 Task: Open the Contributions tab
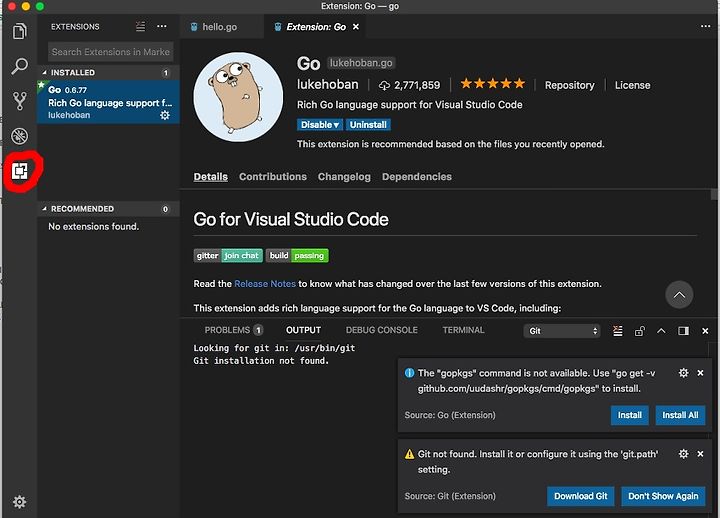pos(273,177)
